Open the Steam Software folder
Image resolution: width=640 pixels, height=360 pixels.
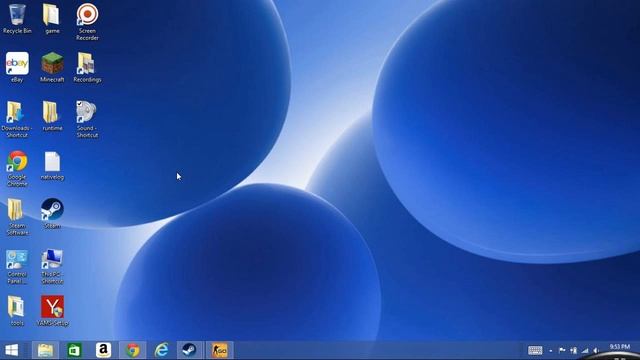pos(17,217)
